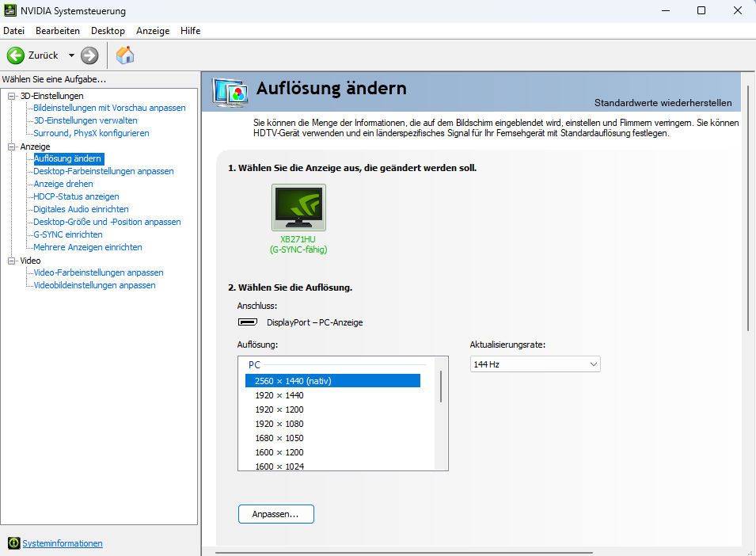Open Mehrere Anzeigen einrichten

point(88,247)
